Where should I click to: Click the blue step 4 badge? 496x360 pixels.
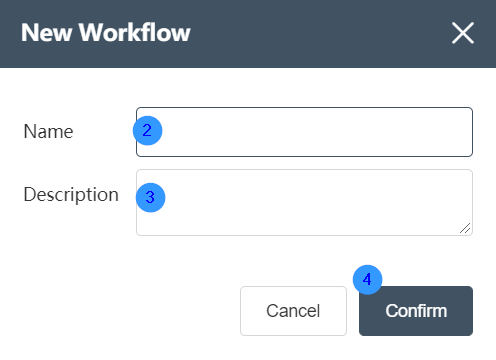(x=367, y=280)
